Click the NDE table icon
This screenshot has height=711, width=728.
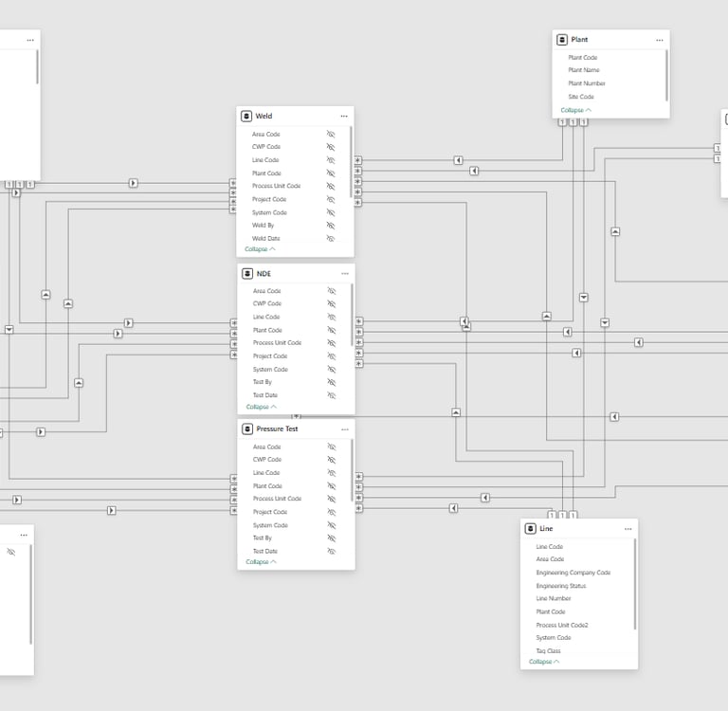pos(247,274)
